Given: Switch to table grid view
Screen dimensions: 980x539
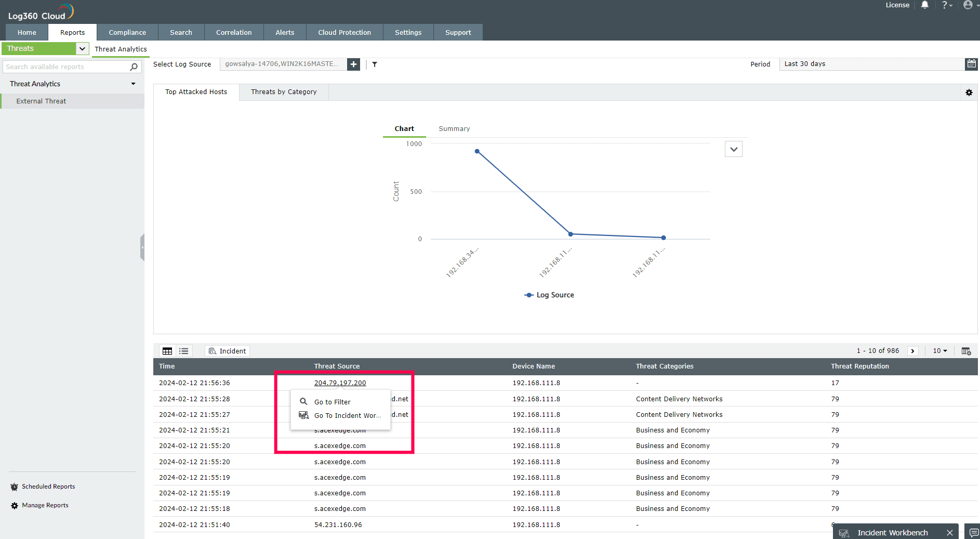Looking at the screenshot, I should [x=167, y=351].
